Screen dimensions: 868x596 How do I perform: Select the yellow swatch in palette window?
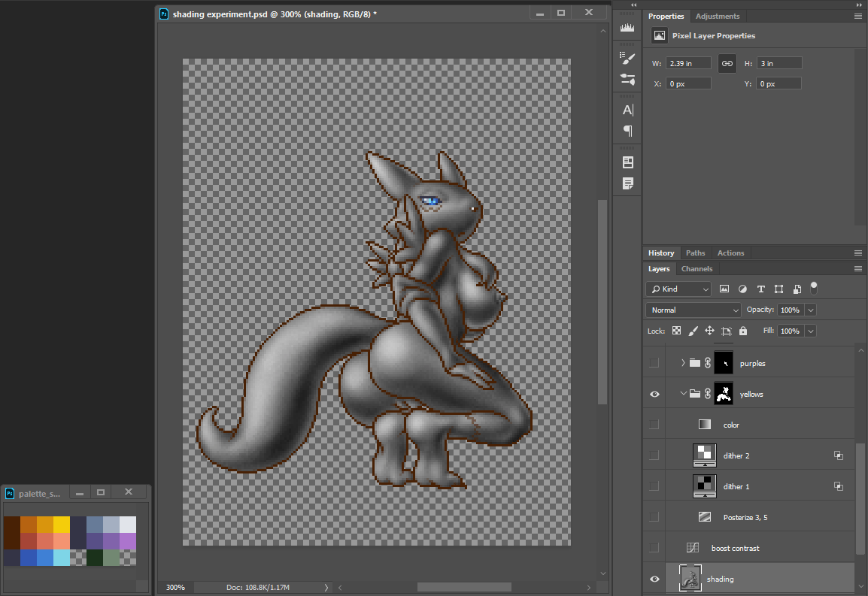[61, 525]
